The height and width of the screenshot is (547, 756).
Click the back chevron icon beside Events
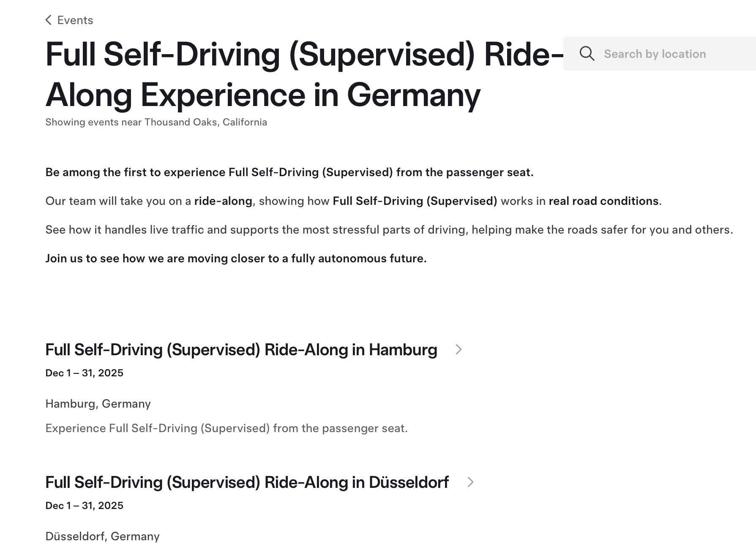point(49,20)
